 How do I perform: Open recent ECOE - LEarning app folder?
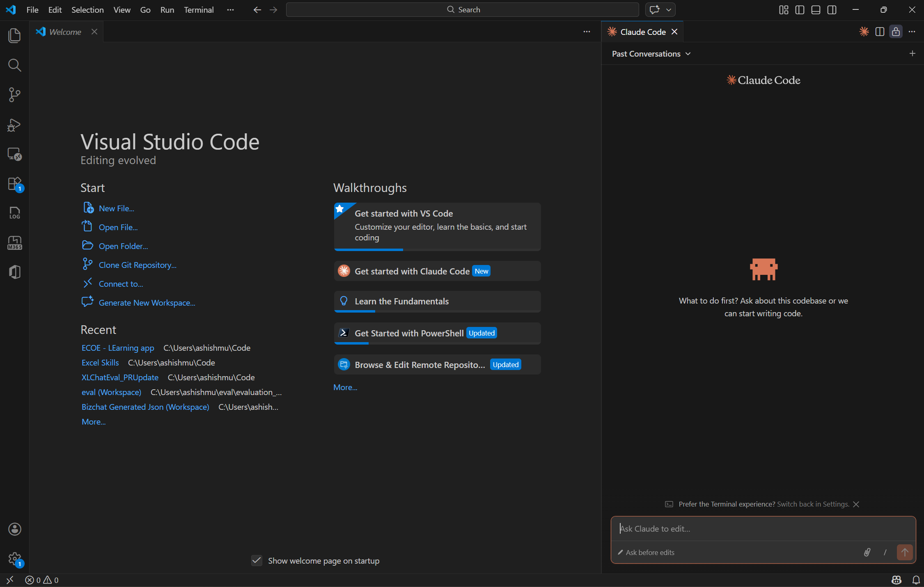[118, 348]
